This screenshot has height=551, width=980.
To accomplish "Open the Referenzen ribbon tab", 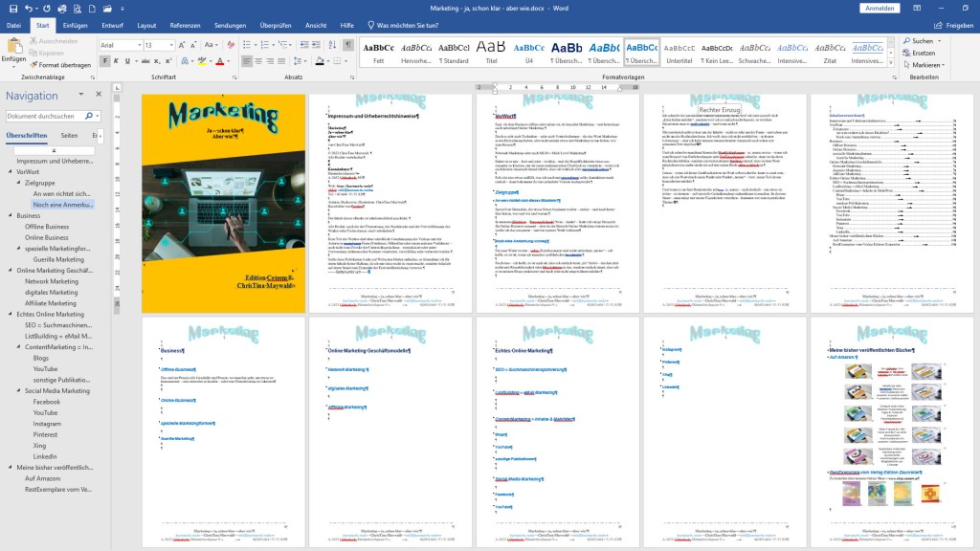I will tap(185, 25).
